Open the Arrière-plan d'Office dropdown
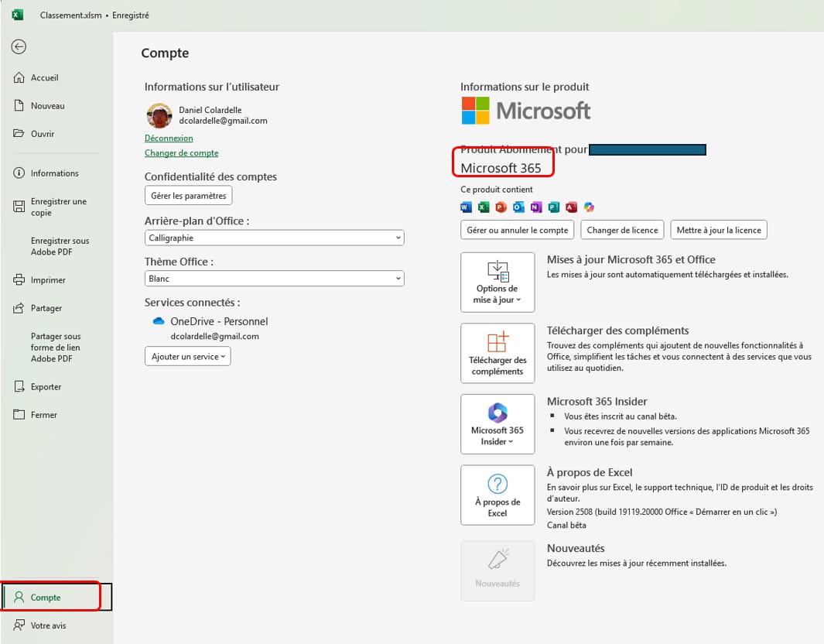Screen dimensions: 824x644 pyautogui.click(x=275, y=238)
